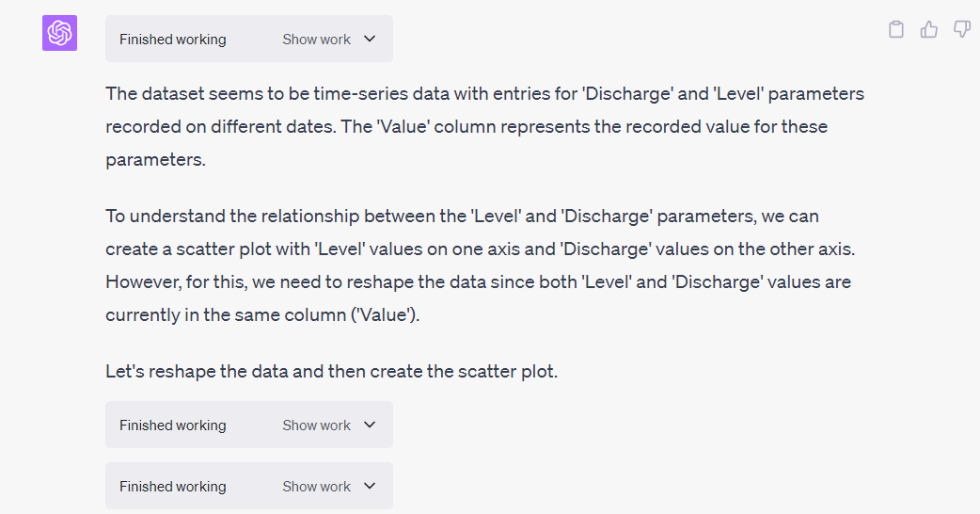Select the middle "Finished working" label
The width and height of the screenshot is (980, 514).
coord(172,426)
